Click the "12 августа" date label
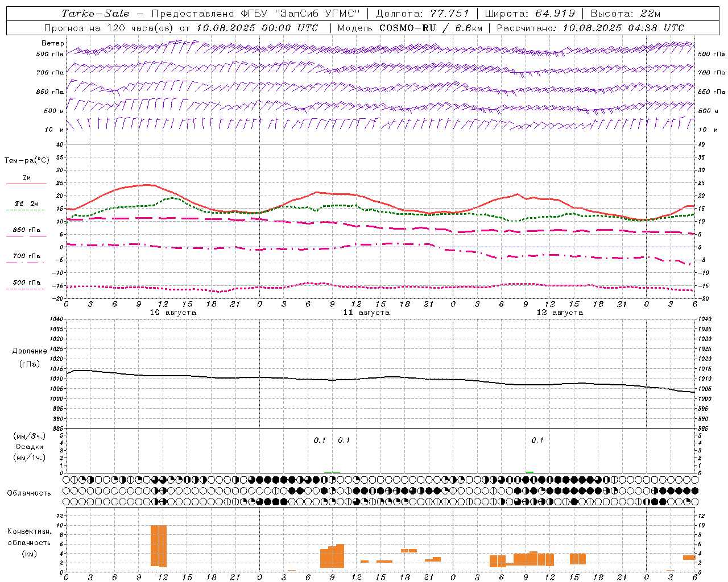 (x=560, y=313)
